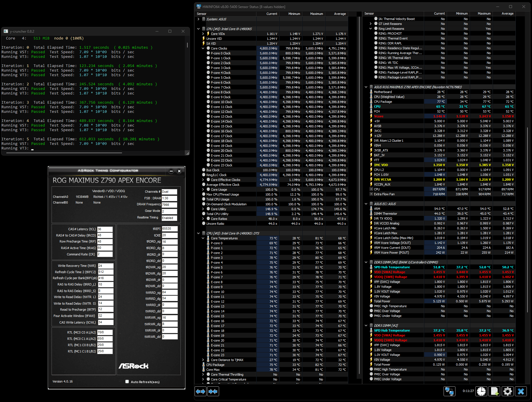Click the bolt icon next to Uncore VID
This screenshot has width=532, height=402.
pyautogui.click(x=203, y=39)
